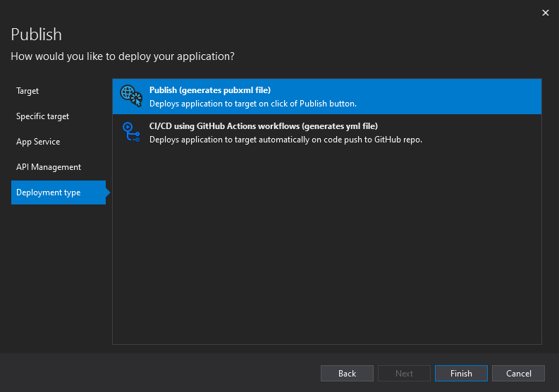Close the Publish dialog with the X
Viewport: 559px width, 392px height.
point(545,13)
